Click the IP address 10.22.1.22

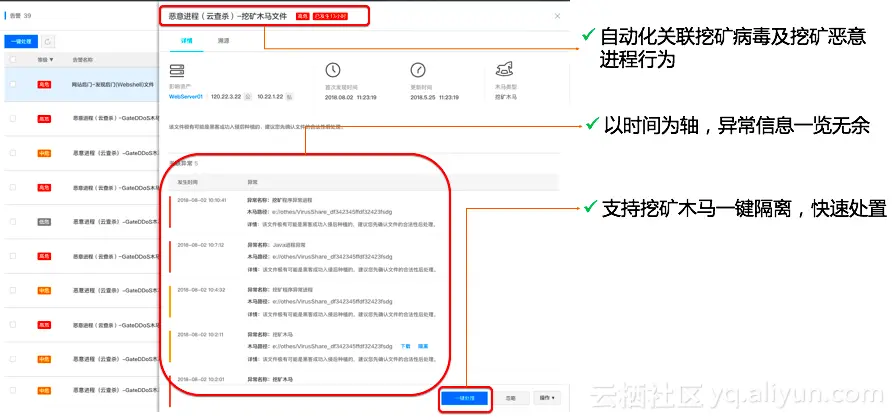pos(270,97)
